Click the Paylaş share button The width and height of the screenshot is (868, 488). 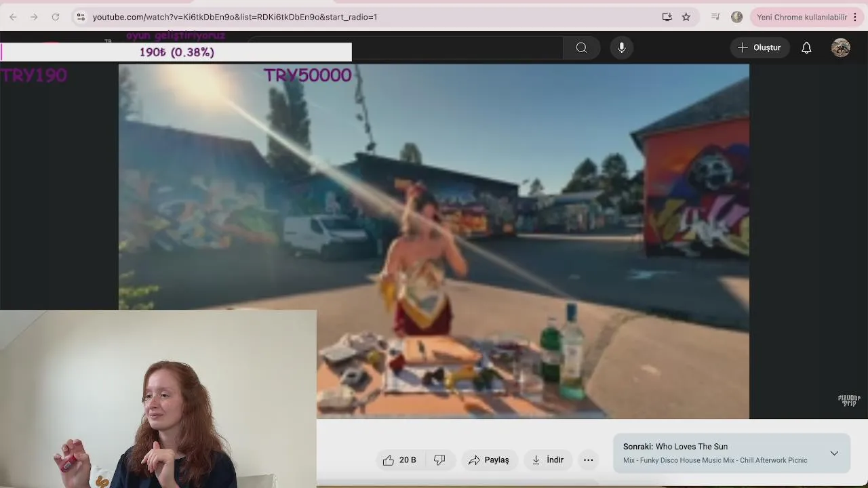(x=489, y=460)
